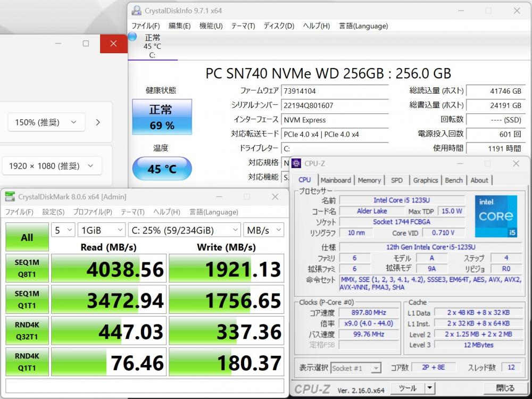Open プロファイル(P) menu in CrystalDiskMark
Screen dimensions: 532x399
pos(93,212)
